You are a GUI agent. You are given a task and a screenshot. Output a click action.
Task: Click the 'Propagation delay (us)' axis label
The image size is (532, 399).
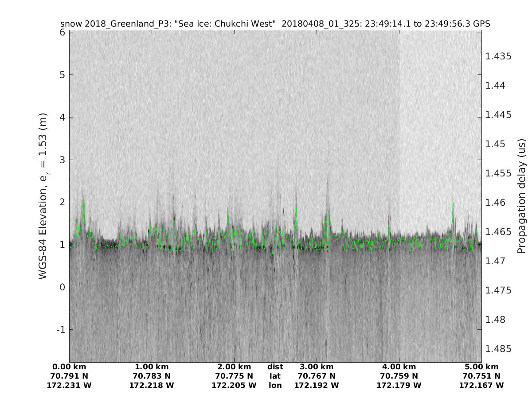click(521, 196)
